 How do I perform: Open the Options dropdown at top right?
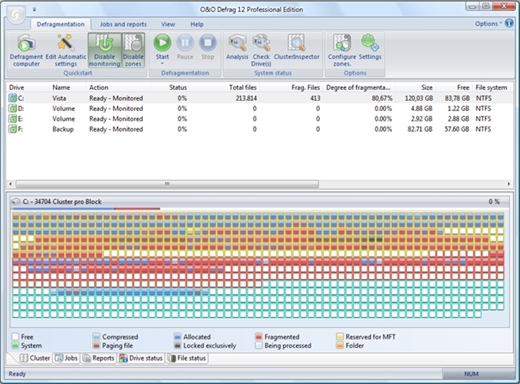[x=488, y=24]
